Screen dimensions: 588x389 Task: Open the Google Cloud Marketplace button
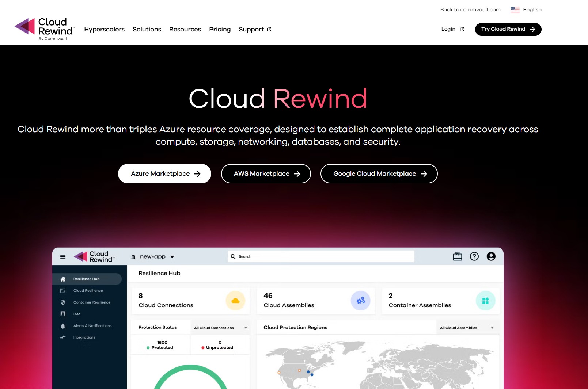379,174
